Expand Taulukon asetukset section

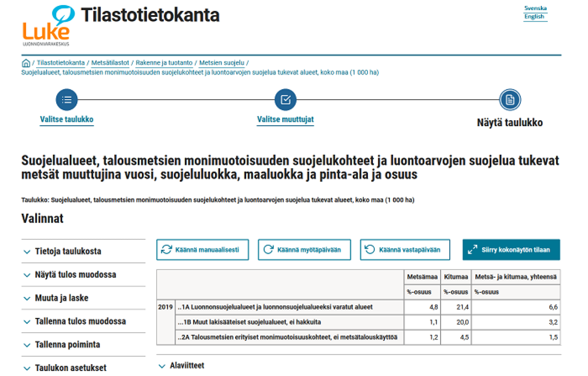tap(83, 368)
